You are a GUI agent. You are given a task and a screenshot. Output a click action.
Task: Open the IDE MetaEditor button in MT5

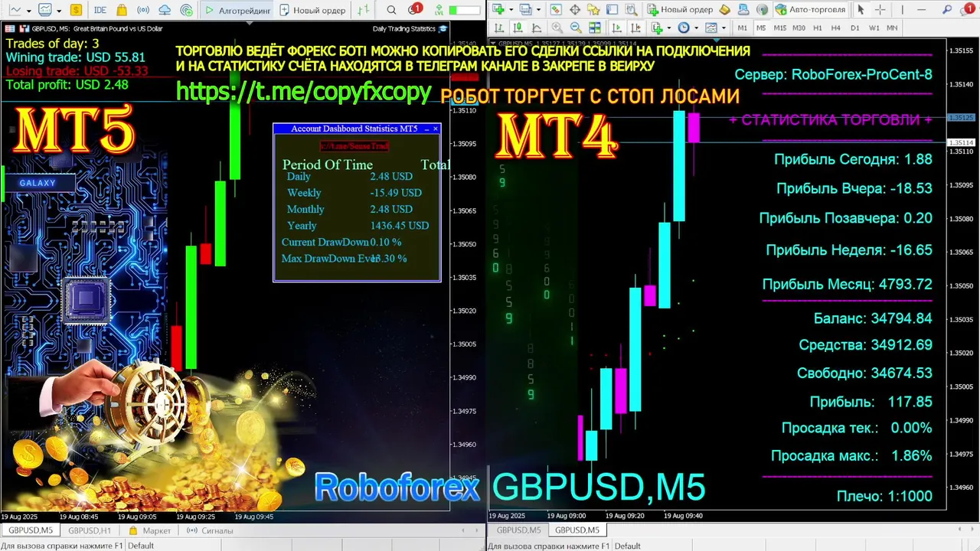[100, 10]
